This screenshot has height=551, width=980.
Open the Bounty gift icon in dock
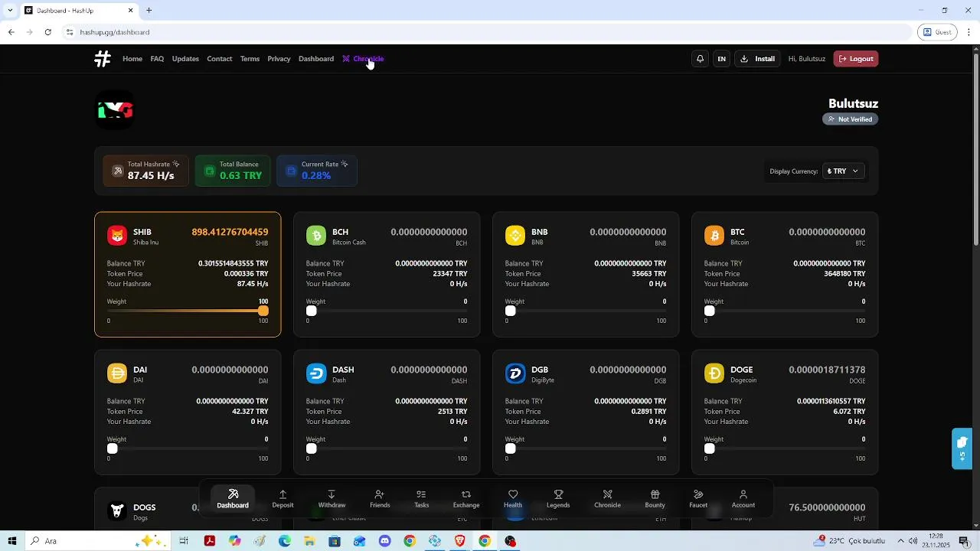[x=655, y=499]
